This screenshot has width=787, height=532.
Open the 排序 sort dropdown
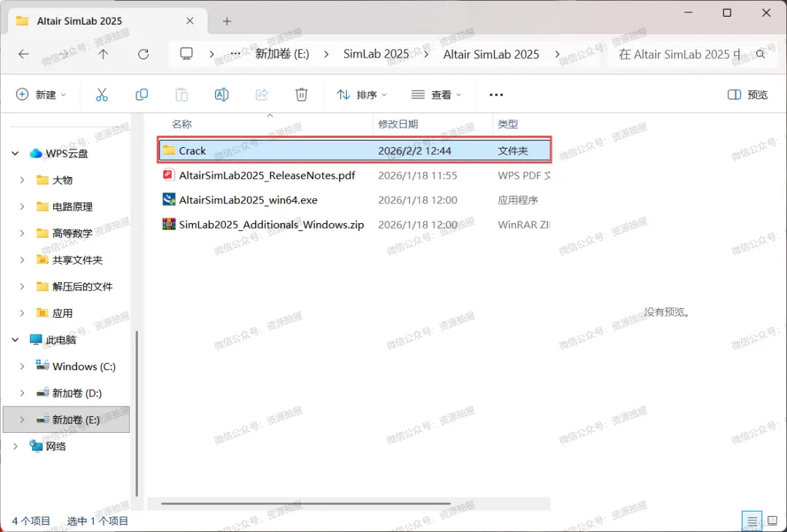[x=362, y=94]
